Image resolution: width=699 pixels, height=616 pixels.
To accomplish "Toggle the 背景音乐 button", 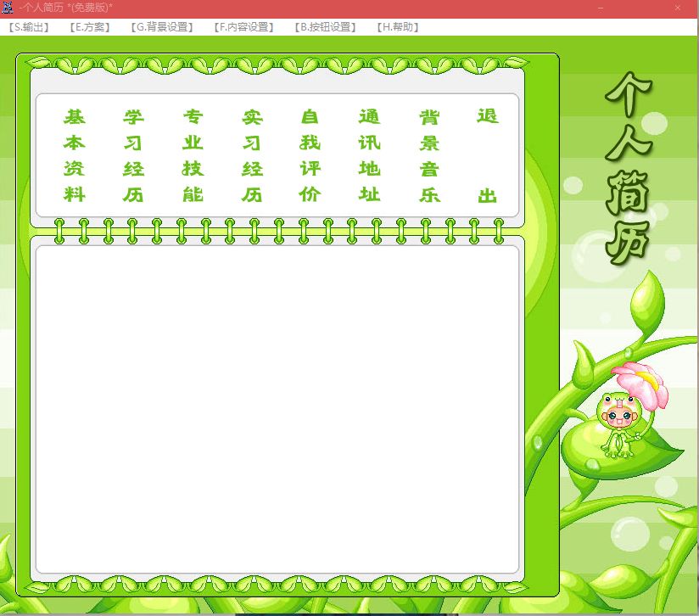I will [429, 155].
